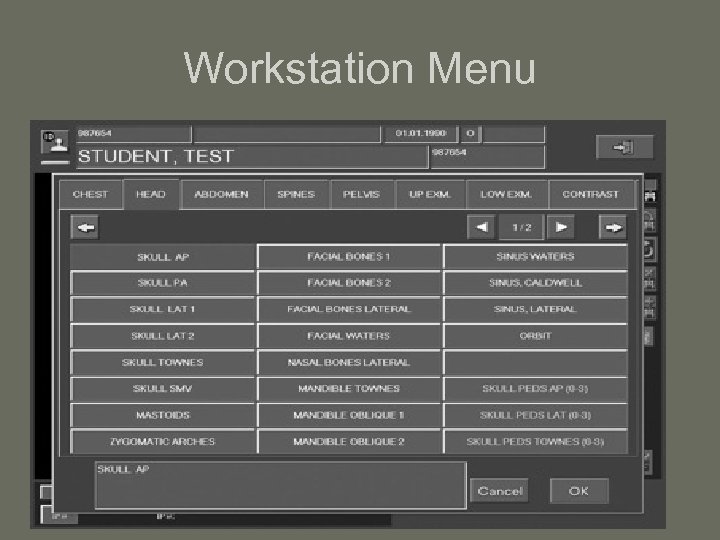This screenshot has height=540, width=720.
Task: Choose FACIAL BONES 1 exam
Action: tap(349, 257)
